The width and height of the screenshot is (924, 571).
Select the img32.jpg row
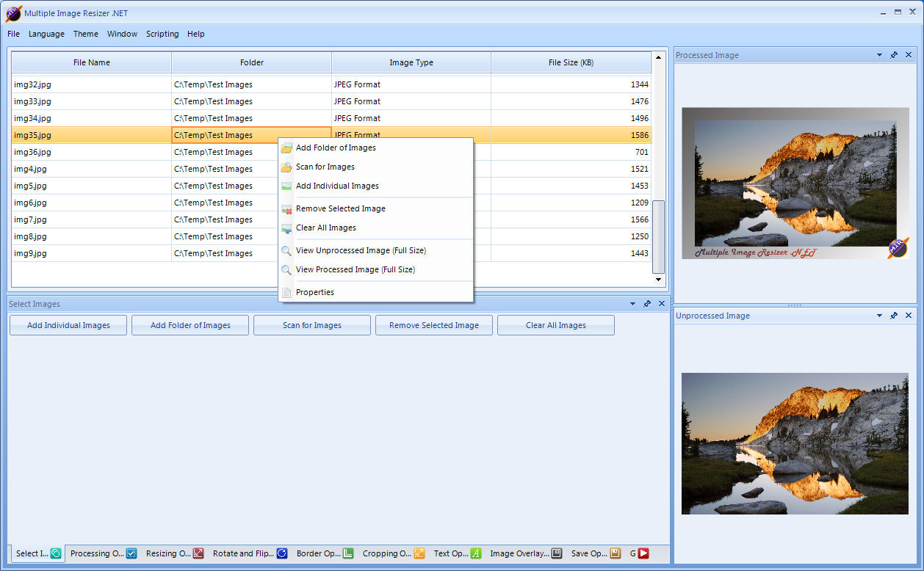tap(331, 84)
